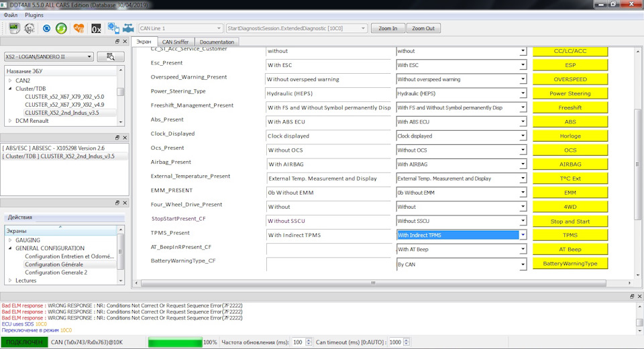Click the yellow BatteryWarningType button

point(570,264)
